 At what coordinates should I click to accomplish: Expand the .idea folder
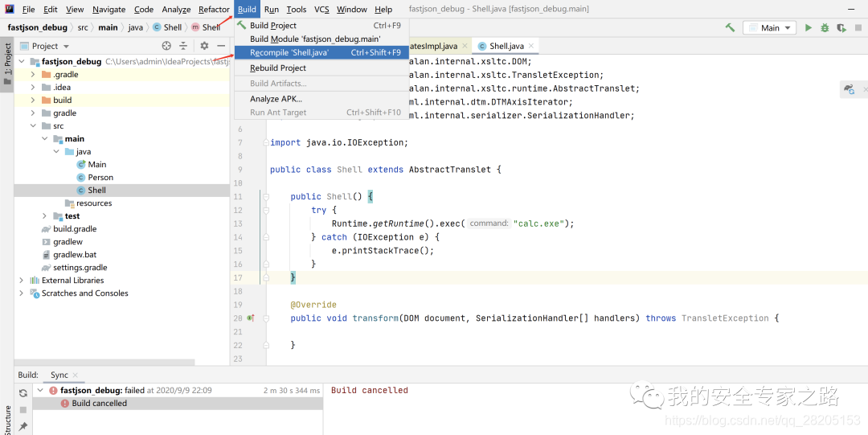point(33,87)
